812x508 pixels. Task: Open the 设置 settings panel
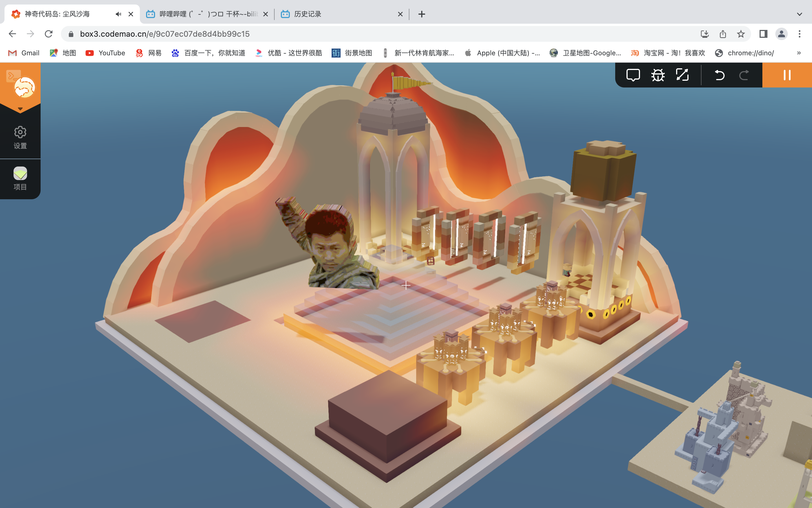pos(20,137)
